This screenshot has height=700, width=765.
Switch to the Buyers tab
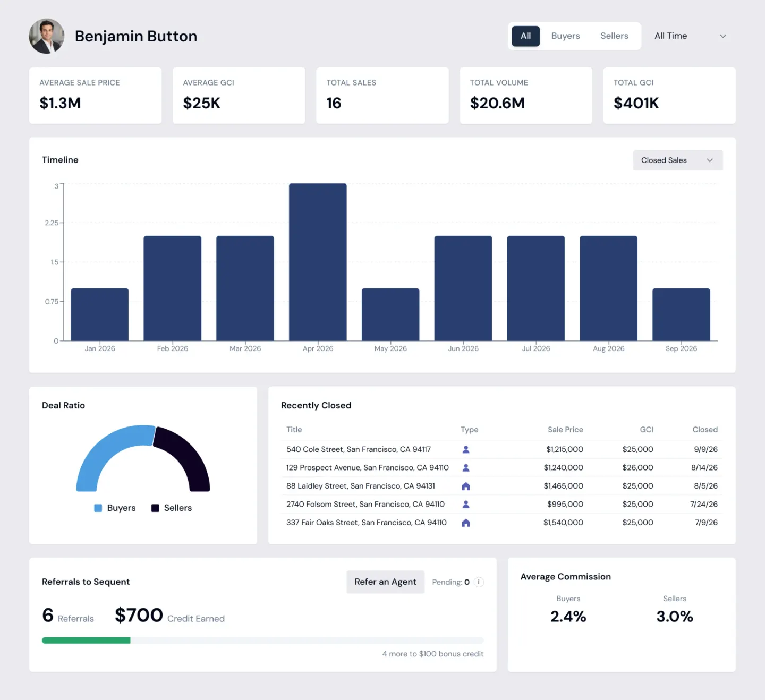coord(565,36)
